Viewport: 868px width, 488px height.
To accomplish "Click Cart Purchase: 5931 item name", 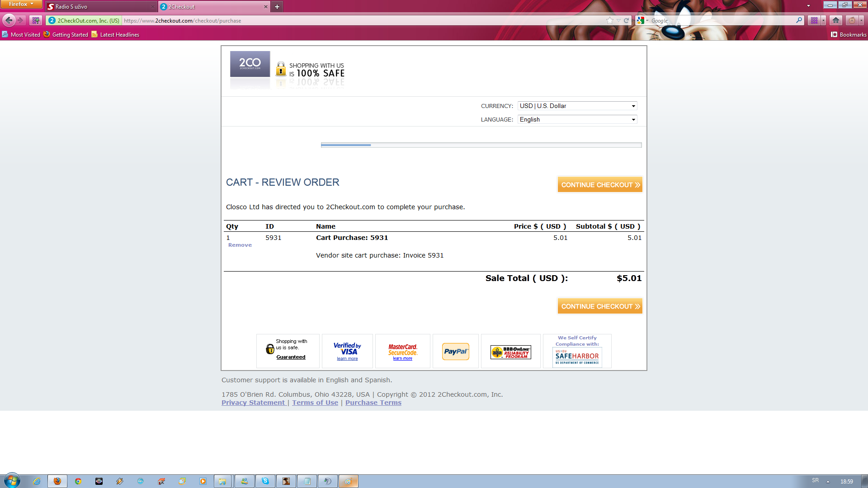I will tap(352, 238).
